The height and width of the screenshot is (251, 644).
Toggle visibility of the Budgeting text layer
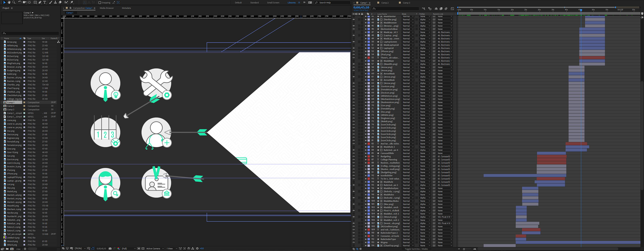353,156
